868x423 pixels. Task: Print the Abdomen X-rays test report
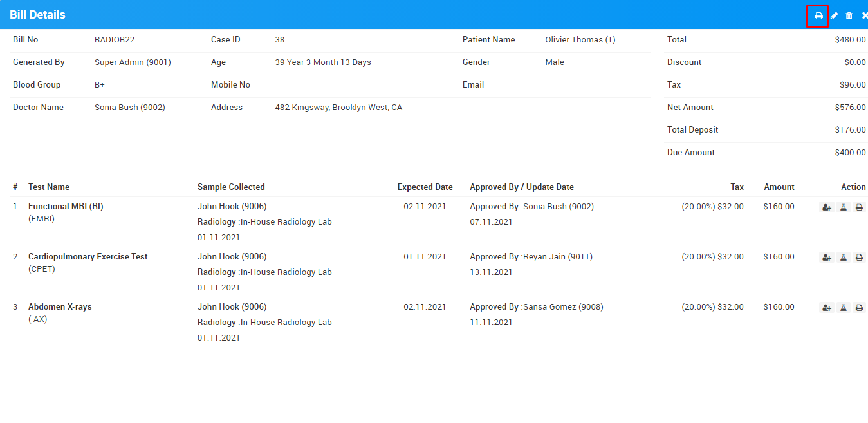click(x=859, y=308)
